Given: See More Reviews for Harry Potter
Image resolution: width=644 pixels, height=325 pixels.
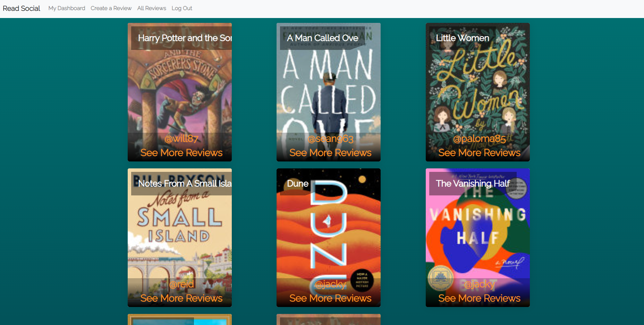Looking at the screenshot, I should coord(181,153).
